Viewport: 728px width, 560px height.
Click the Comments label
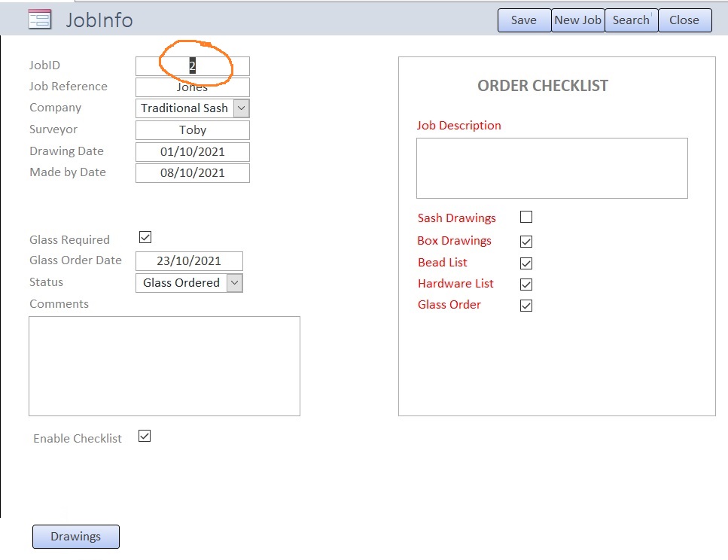tap(59, 303)
